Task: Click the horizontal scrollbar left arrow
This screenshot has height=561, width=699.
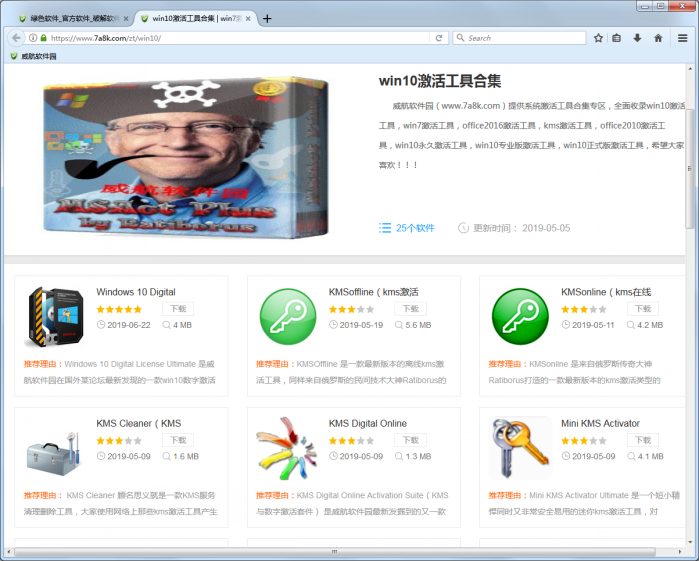Action: [8, 552]
